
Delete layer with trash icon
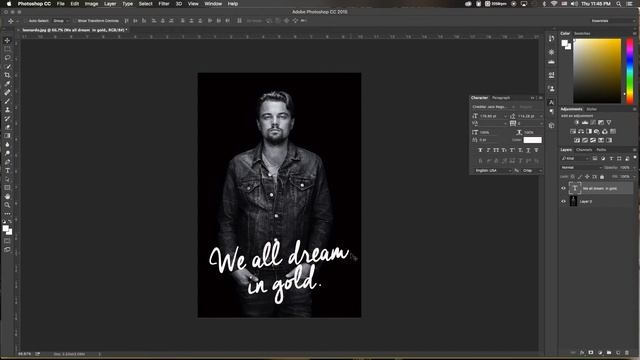coord(627,353)
